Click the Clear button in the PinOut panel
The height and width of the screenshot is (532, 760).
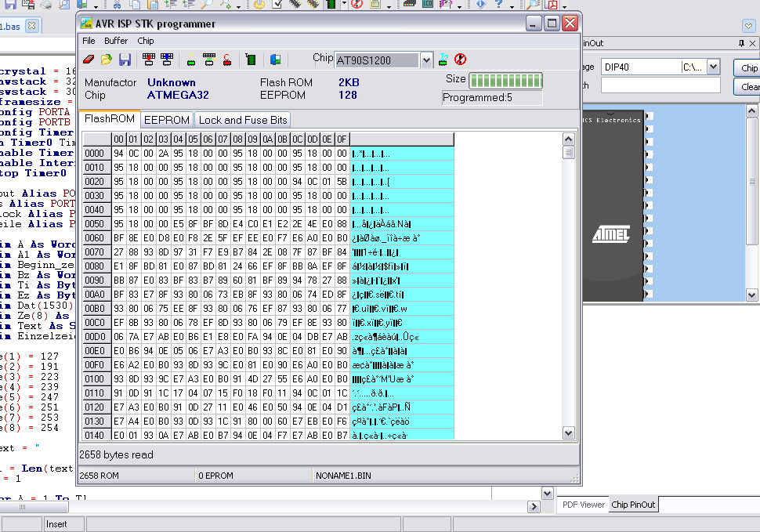(747, 87)
